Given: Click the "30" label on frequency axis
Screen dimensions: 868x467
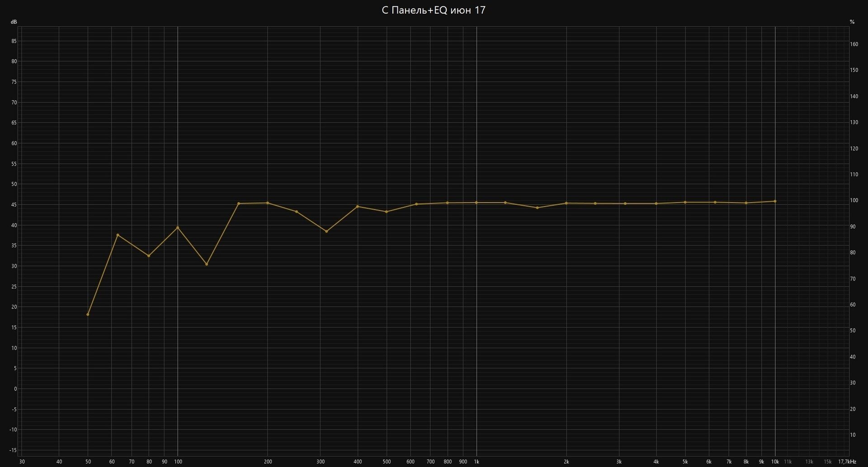Looking at the screenshot, I should pyautogui.click(x=22, y=462).
